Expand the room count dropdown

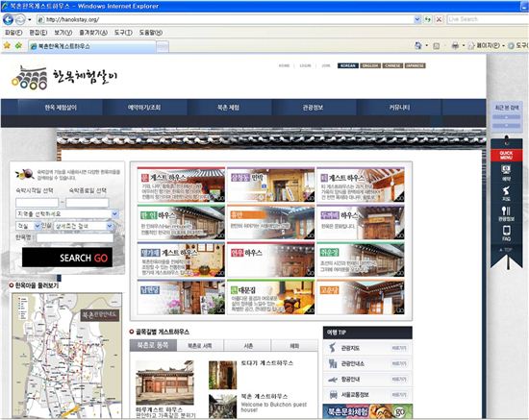click(x=28, y=226)
